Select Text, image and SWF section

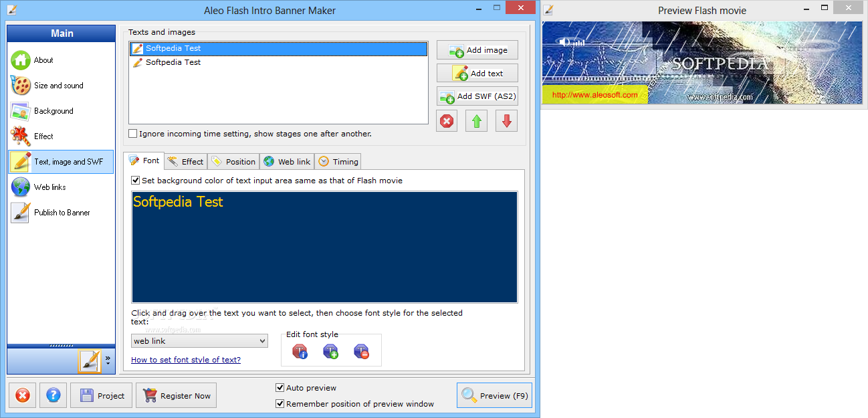tap(61, 162)
